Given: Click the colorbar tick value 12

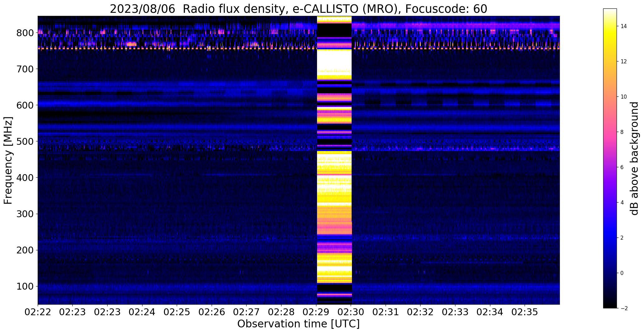Looking at the screenshot, I should pos(623,61).
